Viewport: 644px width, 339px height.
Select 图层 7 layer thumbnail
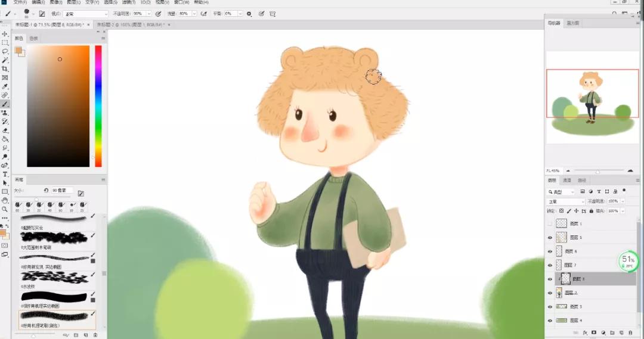(x=559, y=265)
